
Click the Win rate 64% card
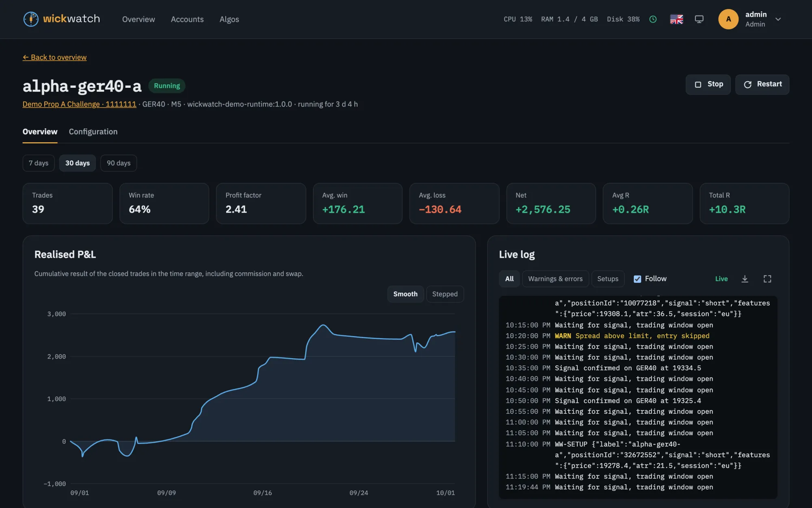pyautogui.click(x=164, y=203)
